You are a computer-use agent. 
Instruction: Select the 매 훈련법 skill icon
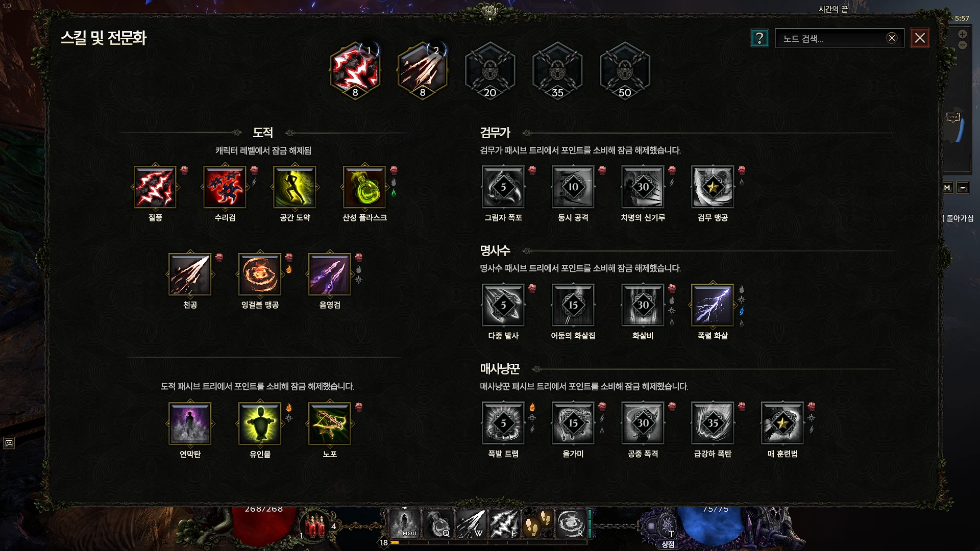[782, 423]
